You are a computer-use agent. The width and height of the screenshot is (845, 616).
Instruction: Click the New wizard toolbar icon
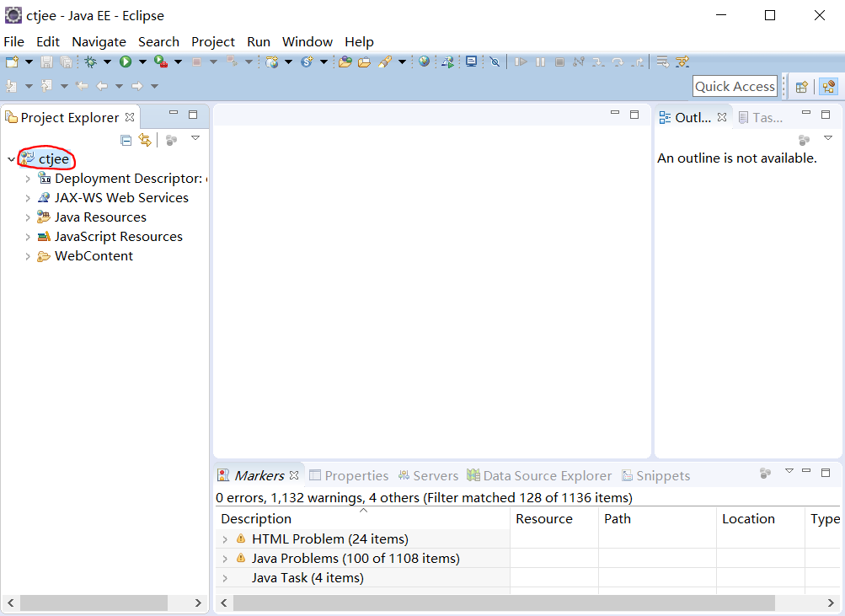(x=12, y=62)
